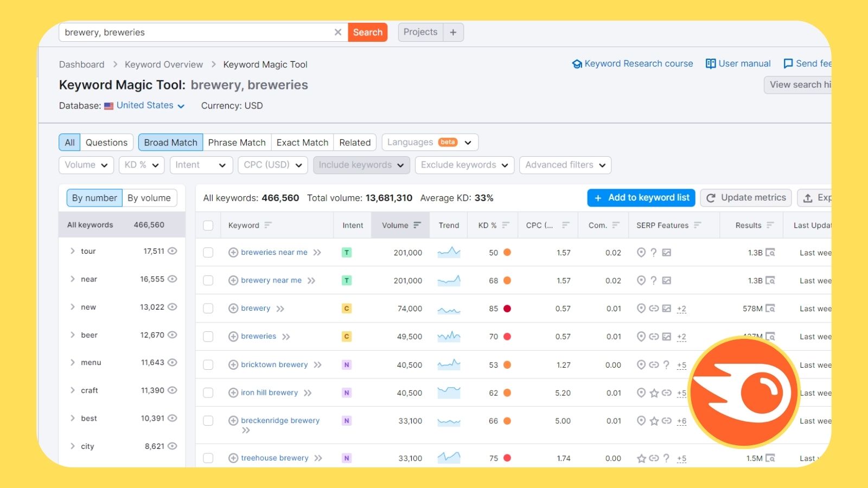Image resolution: width=868 pixels, height=488 pixels.
Task: Open the Intent filter dropdown
Action: tap(201, 165)
